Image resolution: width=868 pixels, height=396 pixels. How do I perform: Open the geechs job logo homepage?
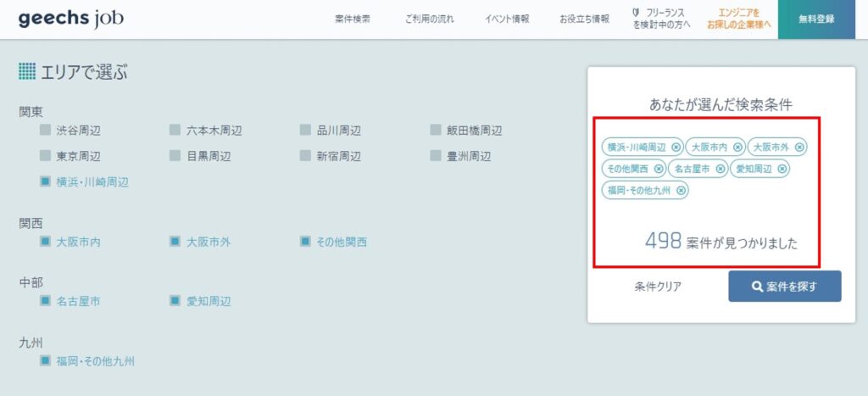(71, 20)
